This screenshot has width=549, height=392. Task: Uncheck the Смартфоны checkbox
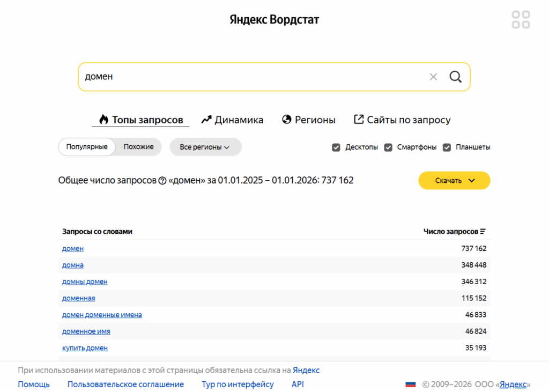point(388,147)
